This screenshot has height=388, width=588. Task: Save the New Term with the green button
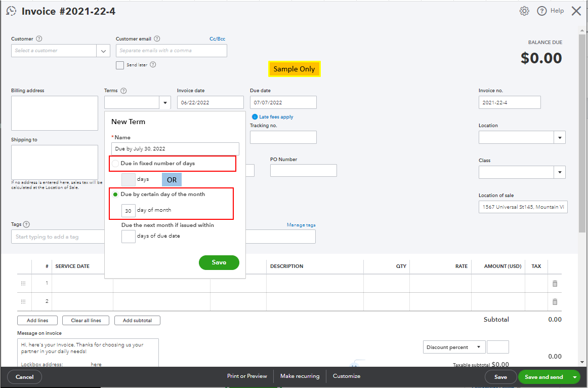[219, 262]
